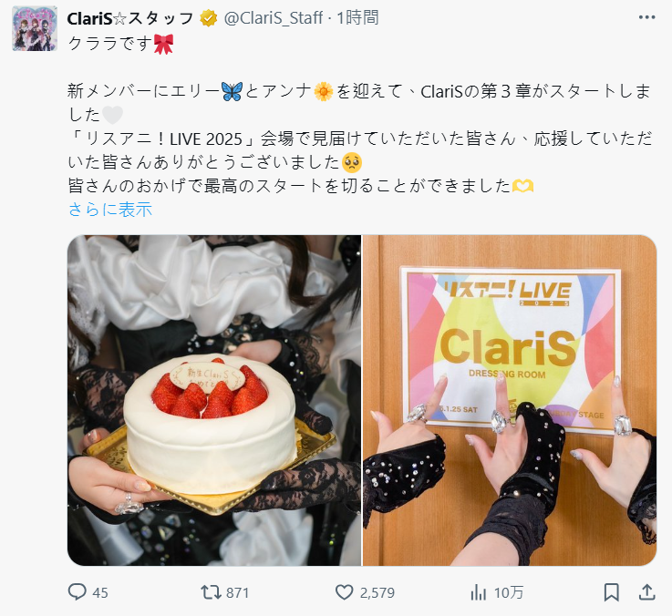Bookmark this ClariS post
The height and width of the screenshot is (616, 672).
[611, 592]
